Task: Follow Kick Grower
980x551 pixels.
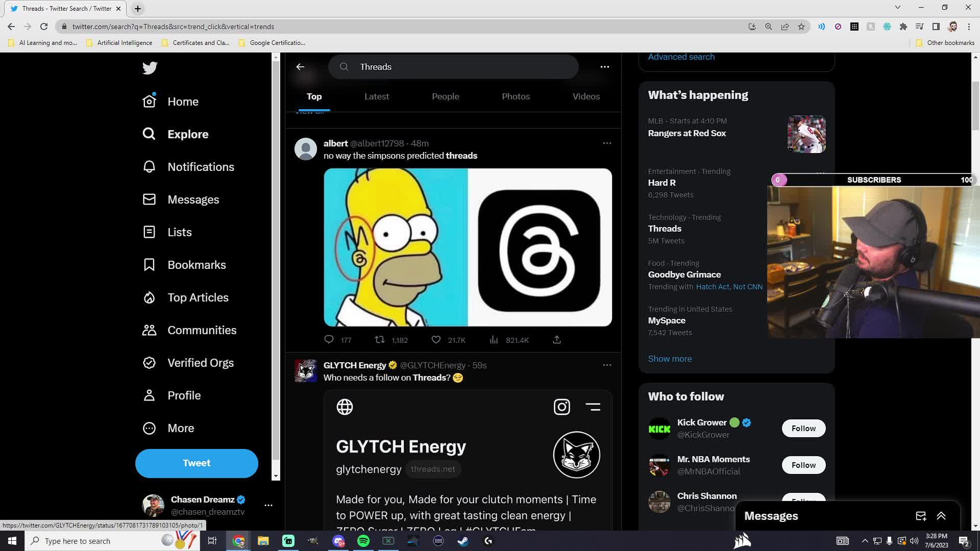Action: point(803,429)
